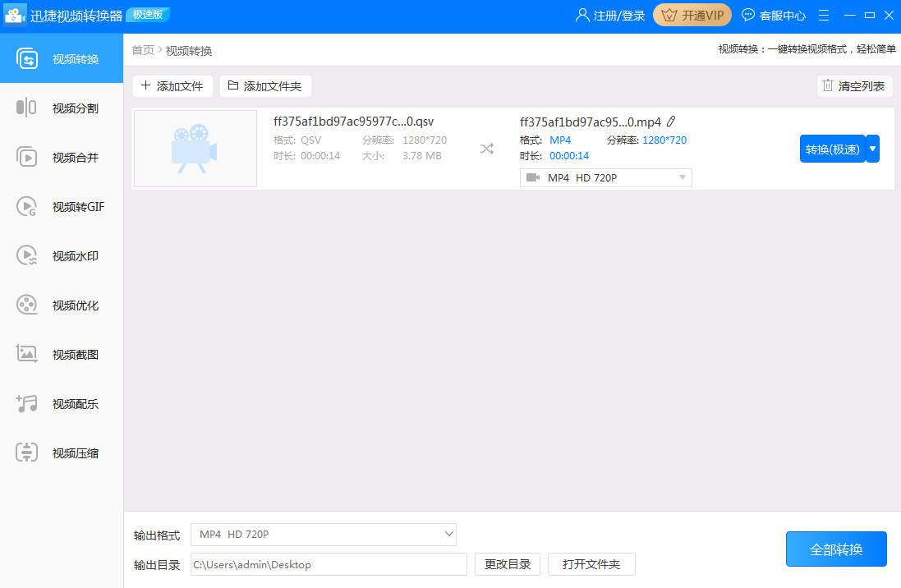Image resolution: width=901 pixels, height=588 pixels.
Task: Click 打开文件夹 button
Action: point(591,564)
